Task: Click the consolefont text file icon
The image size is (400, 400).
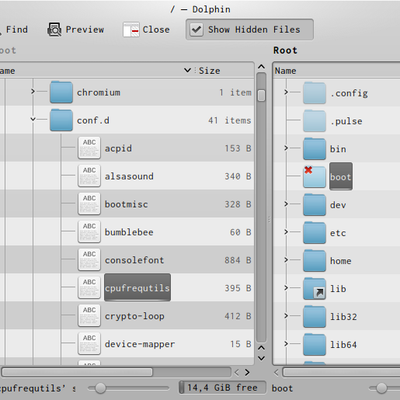Action: [x=89, y=260]
